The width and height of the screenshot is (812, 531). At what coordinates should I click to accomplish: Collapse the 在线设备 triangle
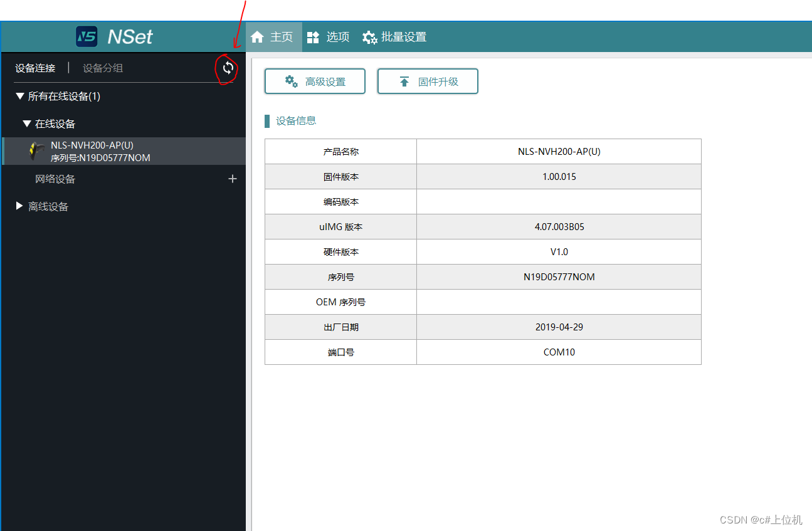(x=27, y=124)
